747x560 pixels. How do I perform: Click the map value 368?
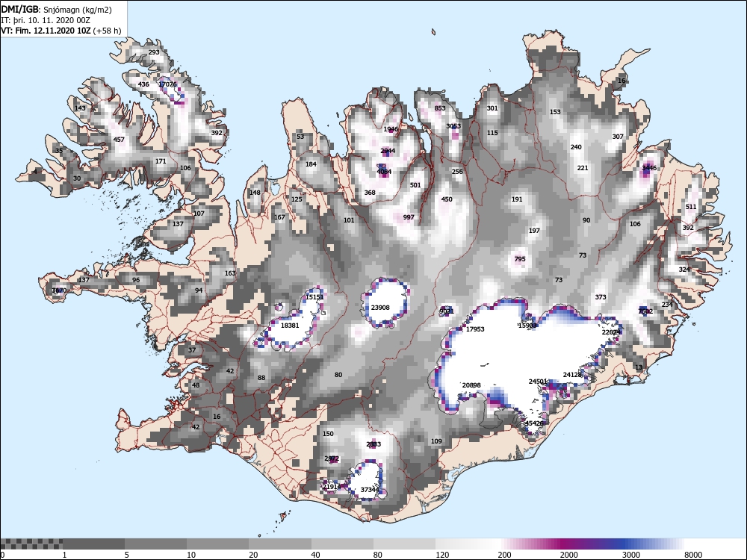(370, 193)
